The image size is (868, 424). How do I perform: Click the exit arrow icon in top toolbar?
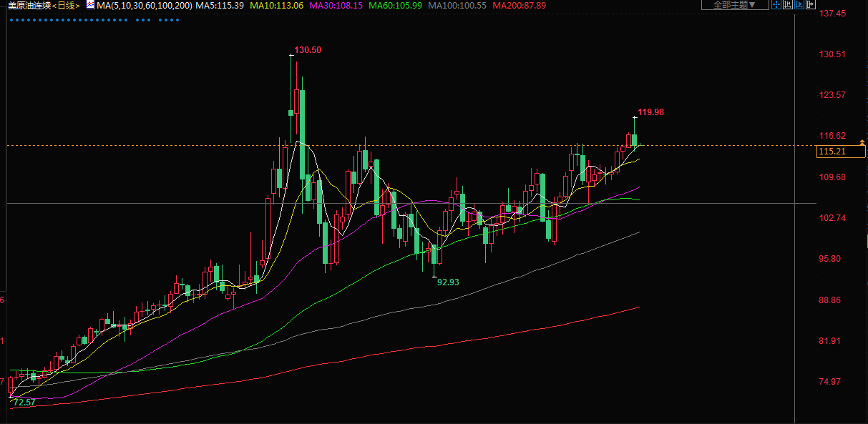click(811, 5)
